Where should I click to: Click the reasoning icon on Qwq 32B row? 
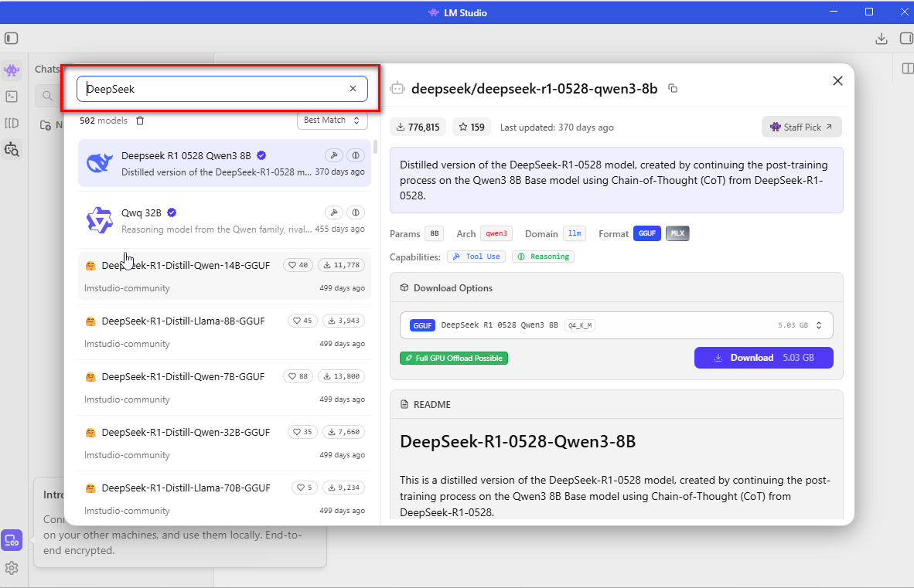coord(356,212)
